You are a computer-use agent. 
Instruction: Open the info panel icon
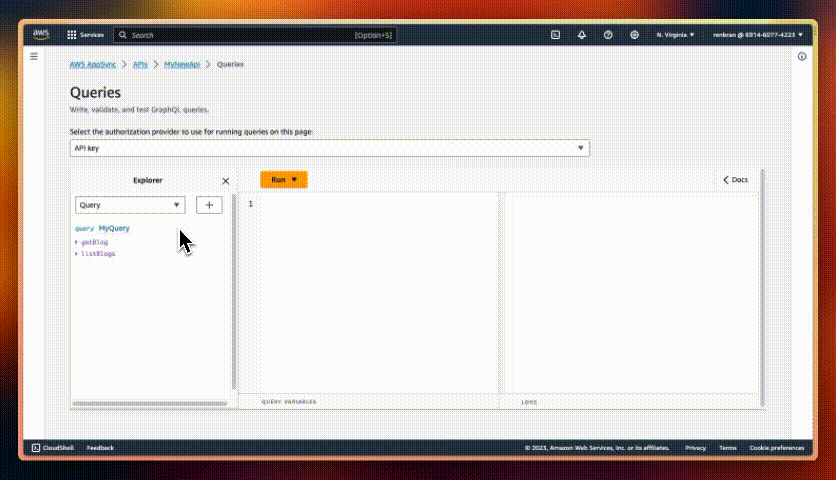click(802, 57)
